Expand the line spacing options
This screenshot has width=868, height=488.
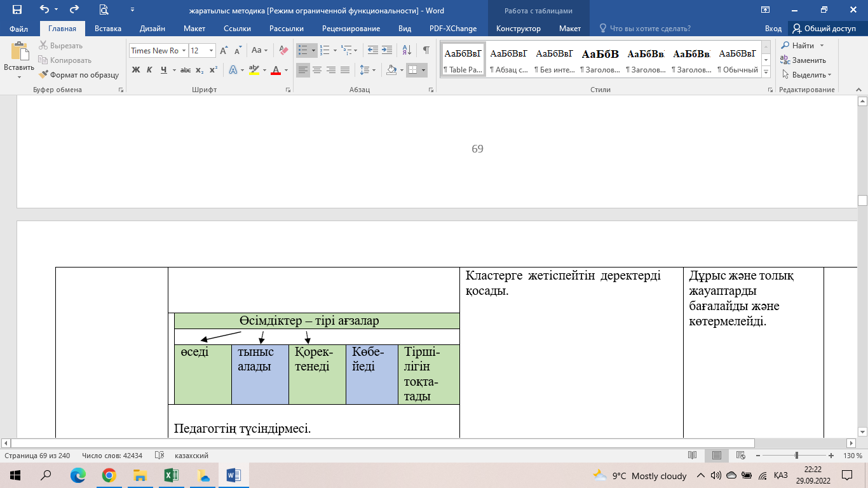(367, 70)
